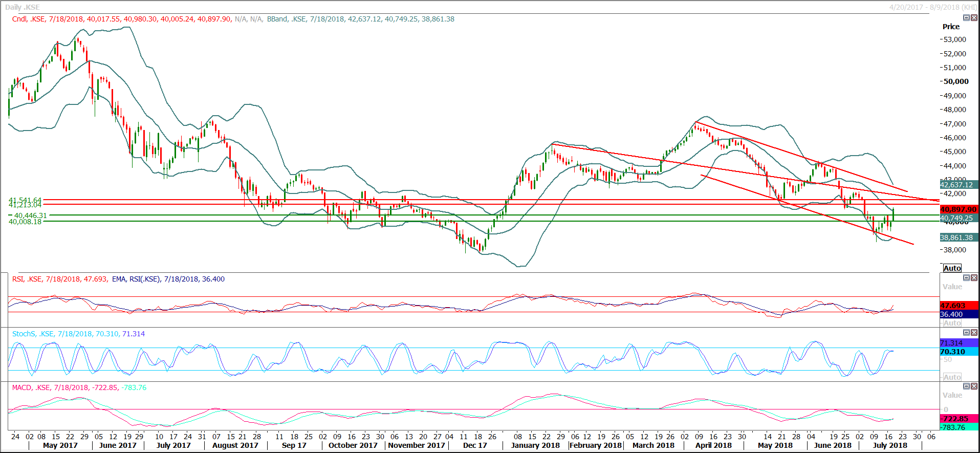
Task: Minimize the RSI indicator panel
Action: [966, 278]
